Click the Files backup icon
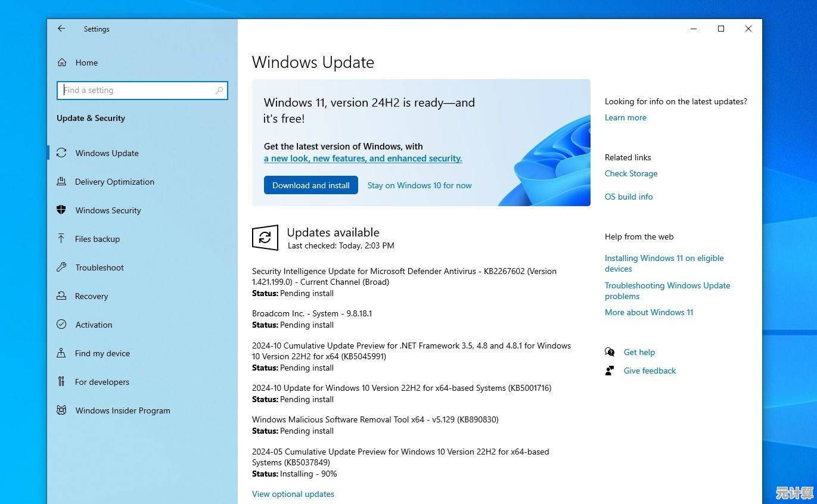 point(62,238)
